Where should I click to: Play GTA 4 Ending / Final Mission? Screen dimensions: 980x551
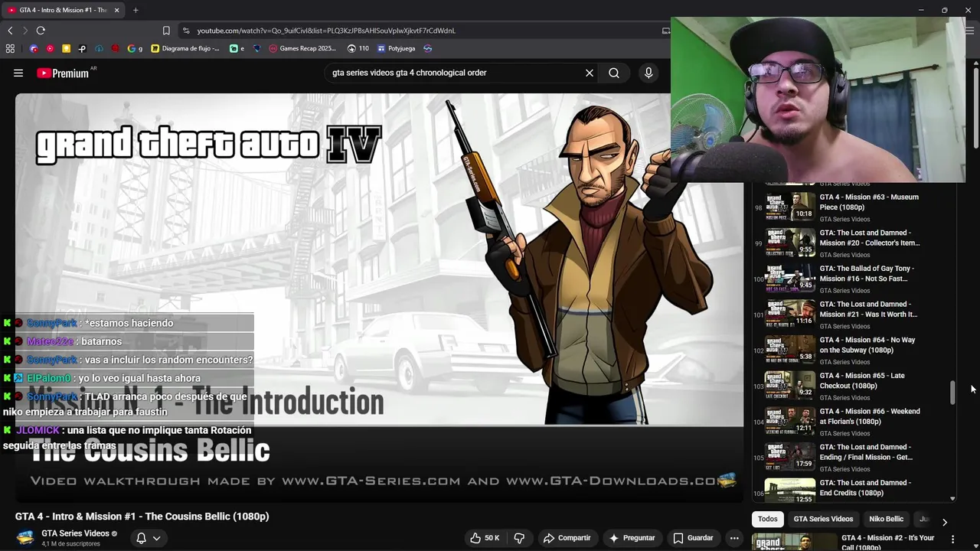850,457
